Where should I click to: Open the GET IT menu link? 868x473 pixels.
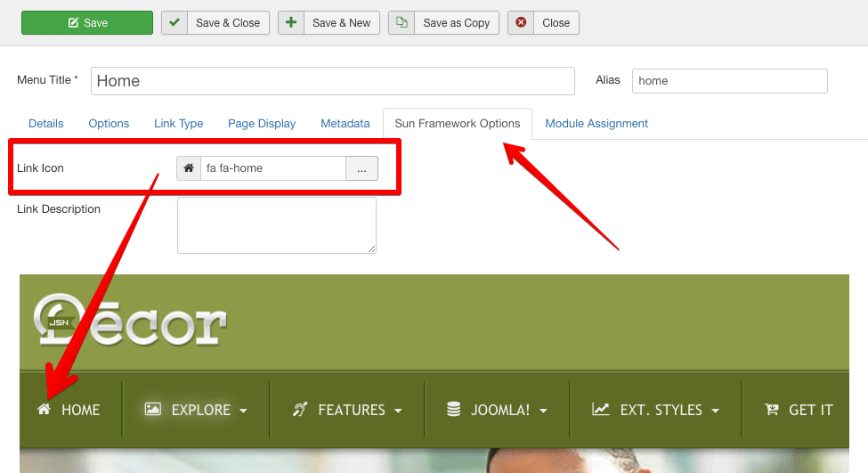[799, 410]
